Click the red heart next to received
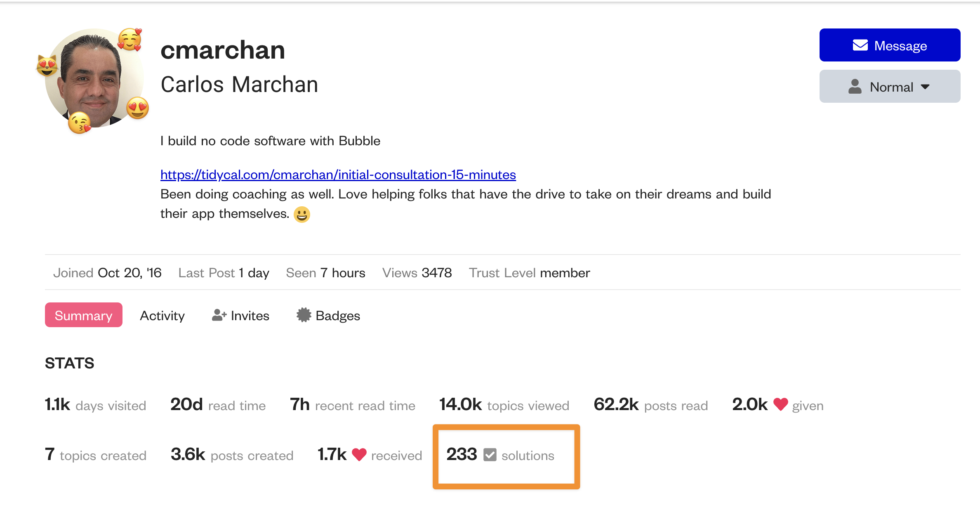 coord(359,454)
